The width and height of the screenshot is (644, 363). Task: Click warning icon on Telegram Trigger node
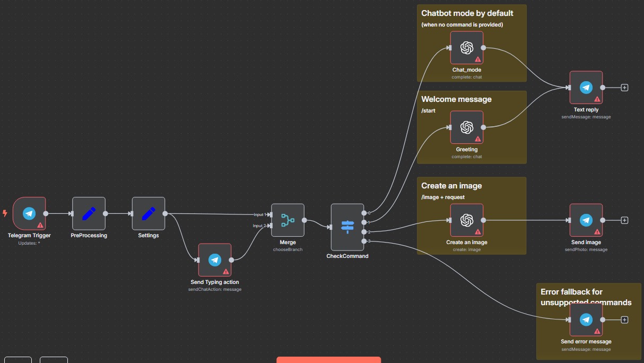pos(40,225)
